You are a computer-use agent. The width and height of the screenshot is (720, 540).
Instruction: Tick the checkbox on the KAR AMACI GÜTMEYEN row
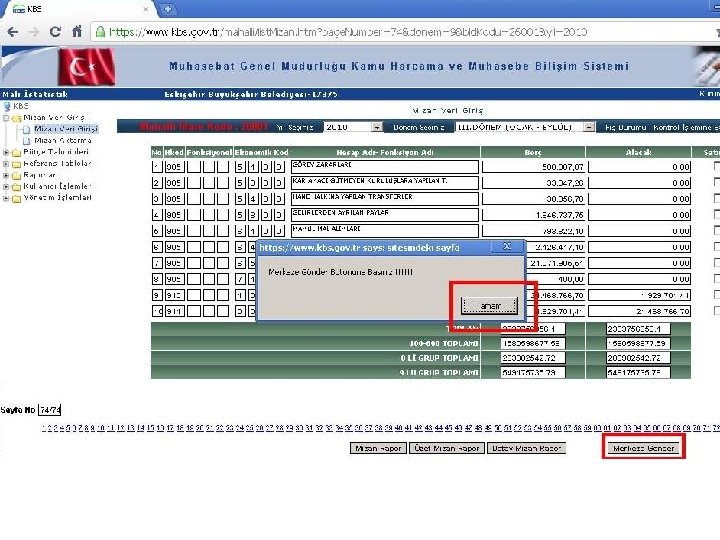click(717, 182)
